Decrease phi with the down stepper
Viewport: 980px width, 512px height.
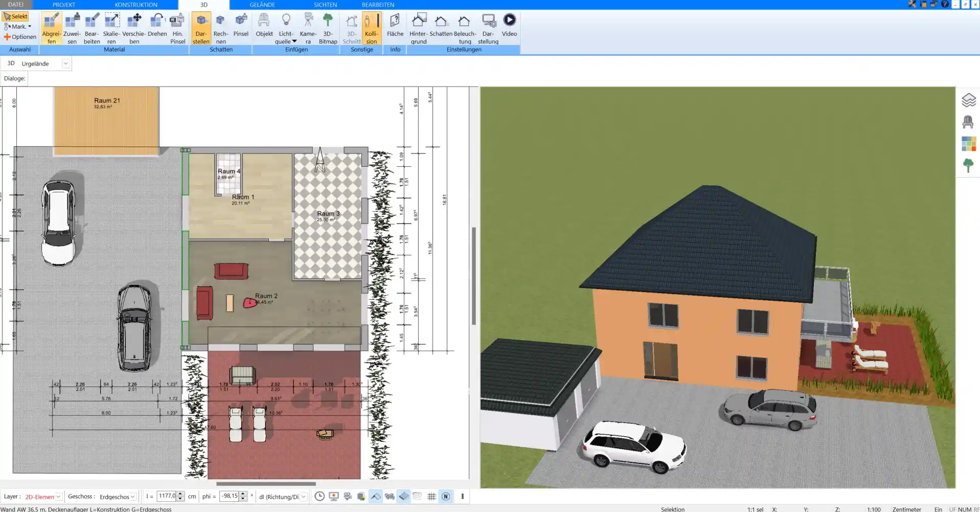243,499
